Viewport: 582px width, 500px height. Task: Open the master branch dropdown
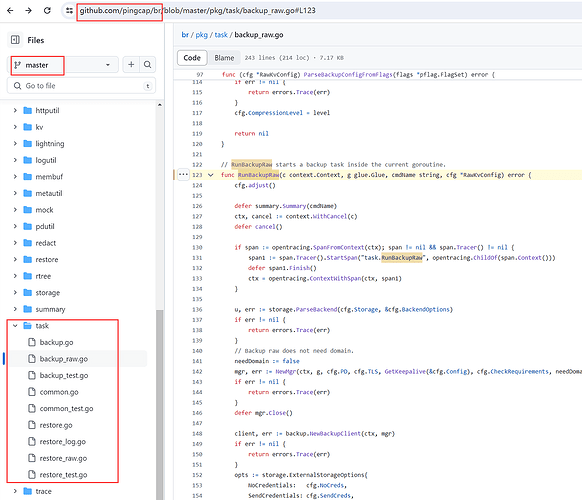pyautogui.click(x=63, y=65)
